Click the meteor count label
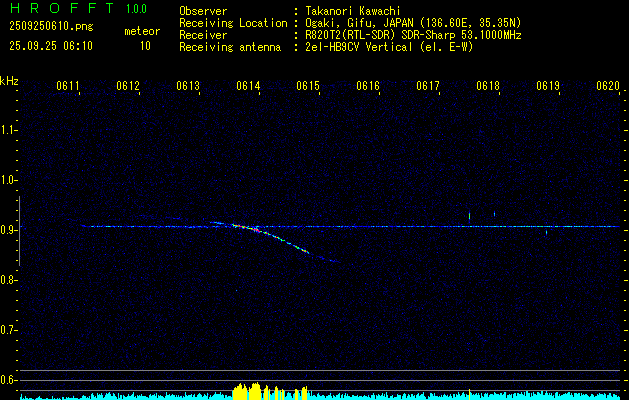 [x=142, y=31]
